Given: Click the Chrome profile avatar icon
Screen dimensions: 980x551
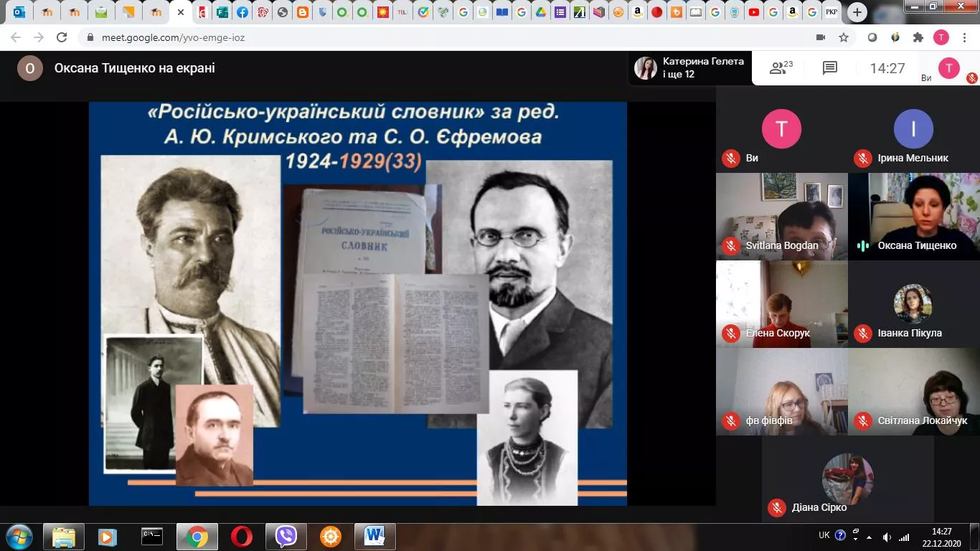Looking at the screenshot, I should coord(942,37).
